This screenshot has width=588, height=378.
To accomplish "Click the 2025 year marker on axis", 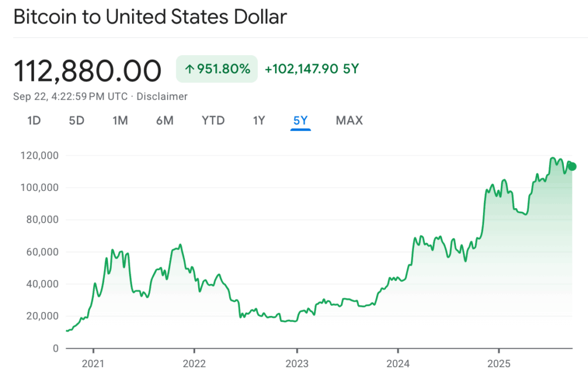I will pyautogui.click(x=498, y=364).
